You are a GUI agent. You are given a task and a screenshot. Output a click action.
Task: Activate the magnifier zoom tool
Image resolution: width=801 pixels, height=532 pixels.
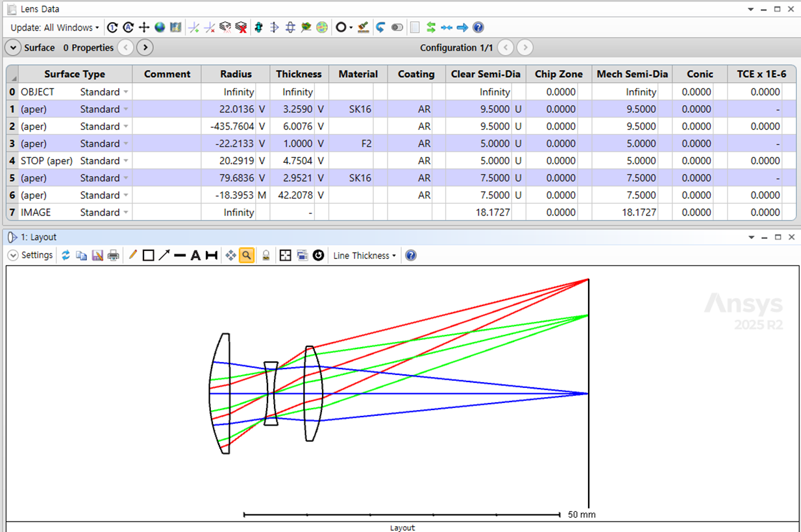246,256
